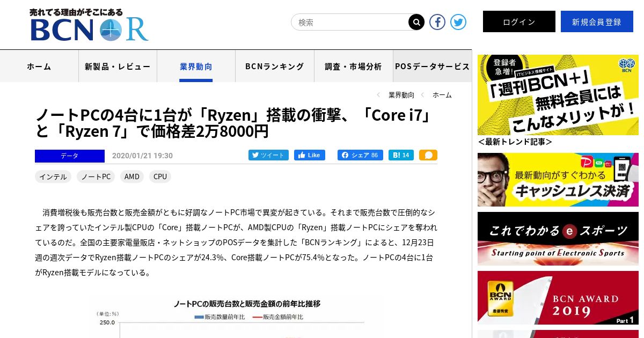Image resolution: width=644 pixels, height=338 pixels.
Task: Follow the 業界動向 breadcrumb link
Action: 401,95
